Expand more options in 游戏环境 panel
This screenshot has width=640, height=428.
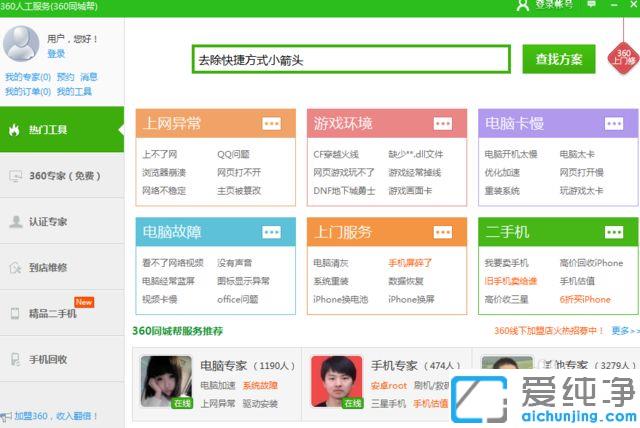pyautogui.click(x=443, y=123)
